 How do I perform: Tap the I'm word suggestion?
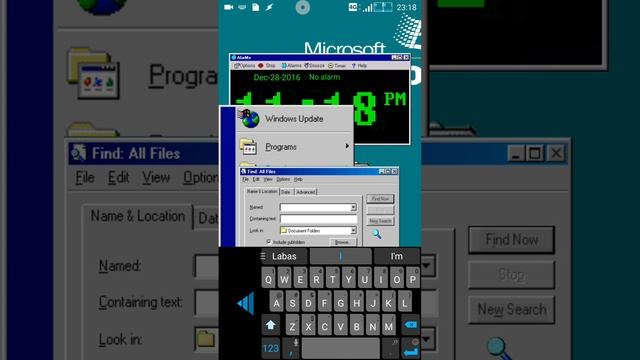pos(396,256)
